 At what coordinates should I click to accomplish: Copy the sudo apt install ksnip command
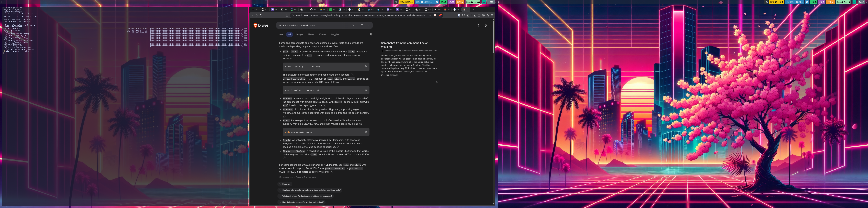tap(366, 132)
